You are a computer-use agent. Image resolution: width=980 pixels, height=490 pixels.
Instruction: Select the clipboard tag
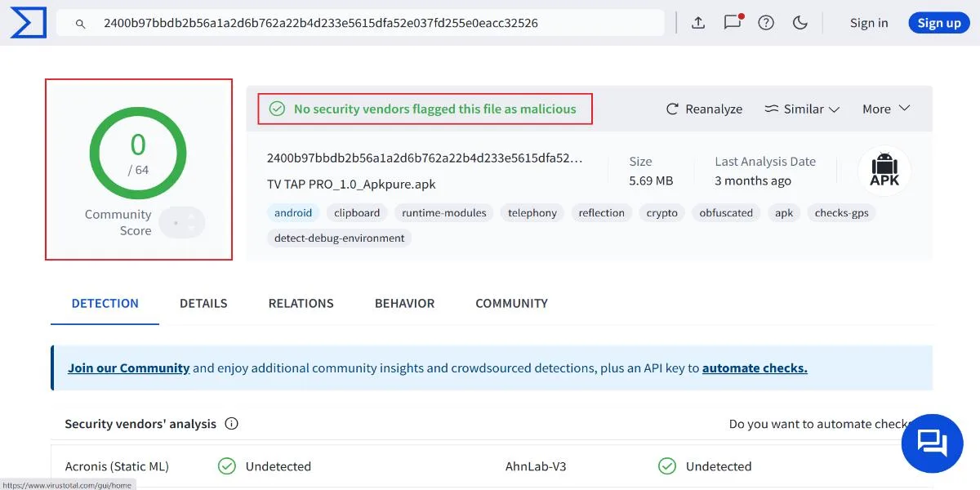click(357, 213)
